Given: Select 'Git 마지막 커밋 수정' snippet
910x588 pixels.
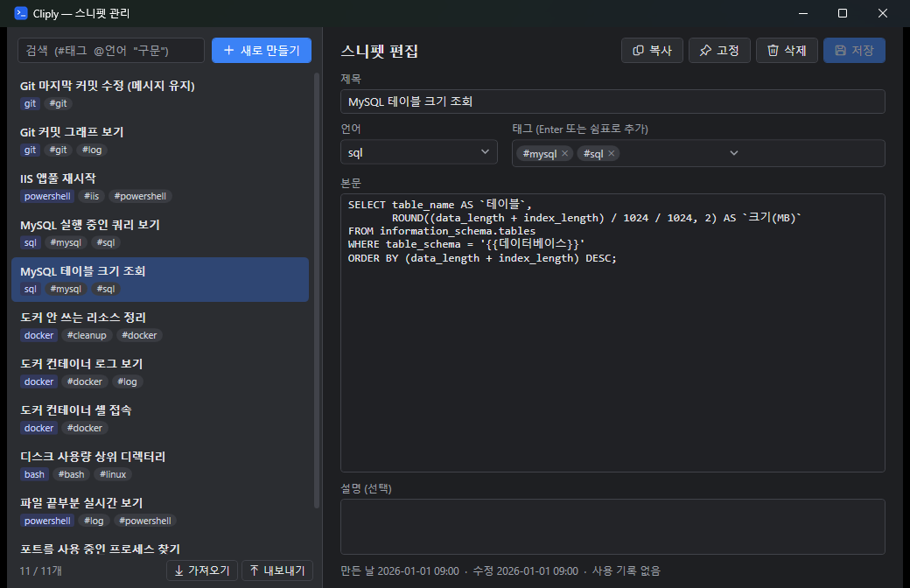Looking at the screenshot, I should (160, 94).
